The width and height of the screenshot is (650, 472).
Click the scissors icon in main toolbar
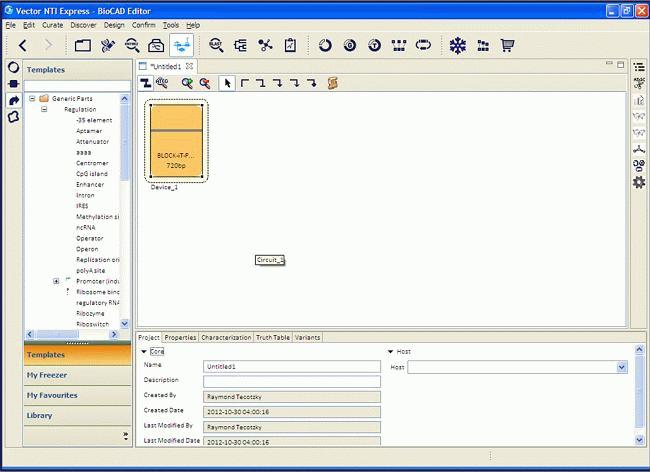265,45
